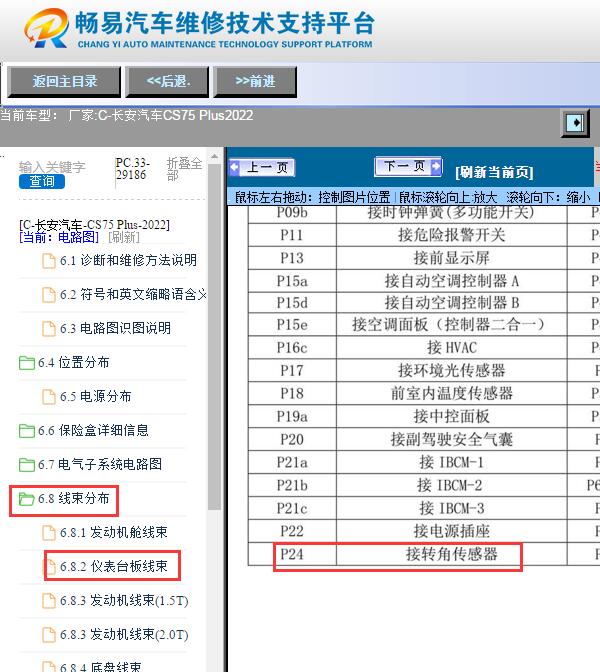Click open folder icon beside 6.8 线束分布
Image resolution: width=600 pixels, height=672 pixels.
27,498
